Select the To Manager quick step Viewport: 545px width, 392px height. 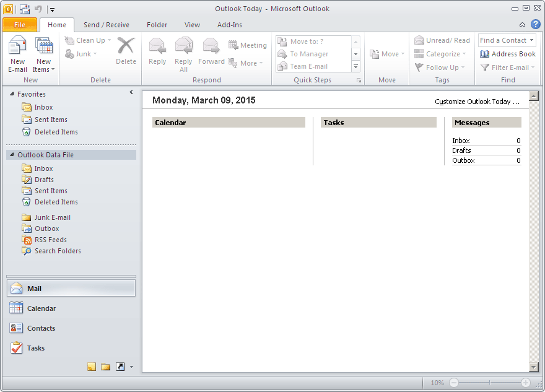[313, 54]
